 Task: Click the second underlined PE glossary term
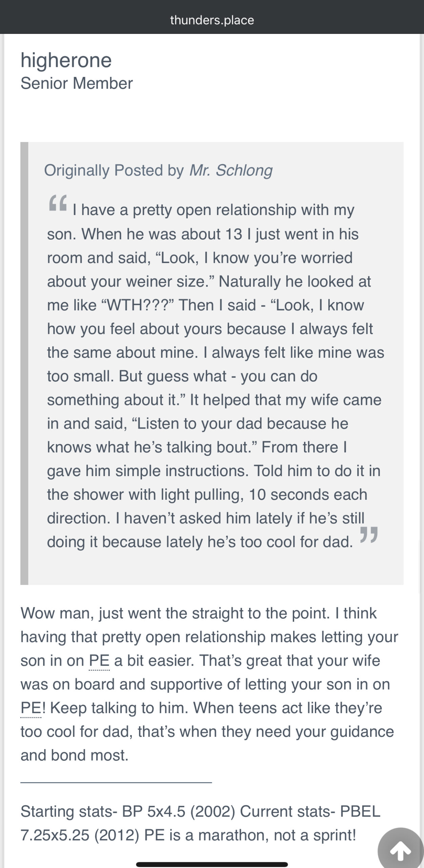[x=31, y=708]
